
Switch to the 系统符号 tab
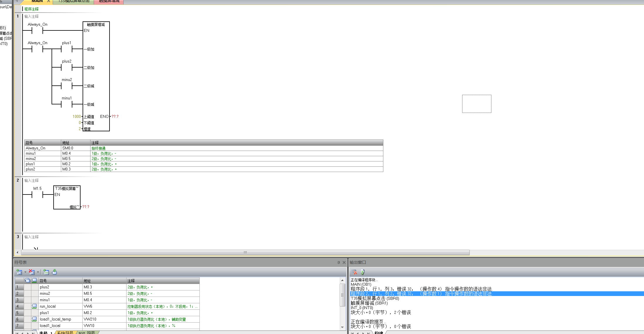pos(65,333)
